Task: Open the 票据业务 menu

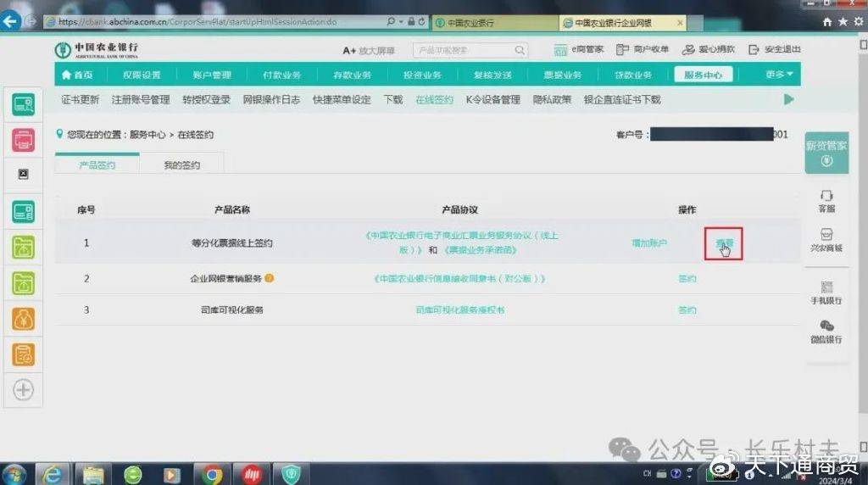Action: pyautogui.click(x=563, y=75)
